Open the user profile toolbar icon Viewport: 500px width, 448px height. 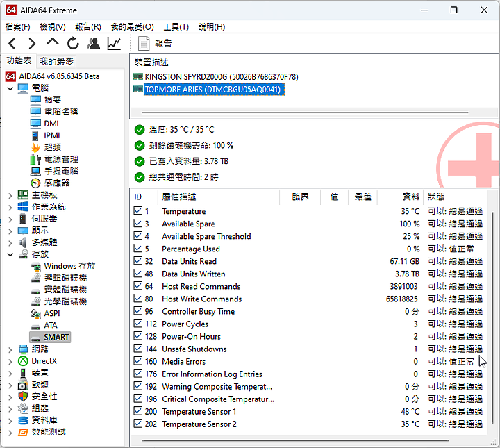tap(94, 43)
